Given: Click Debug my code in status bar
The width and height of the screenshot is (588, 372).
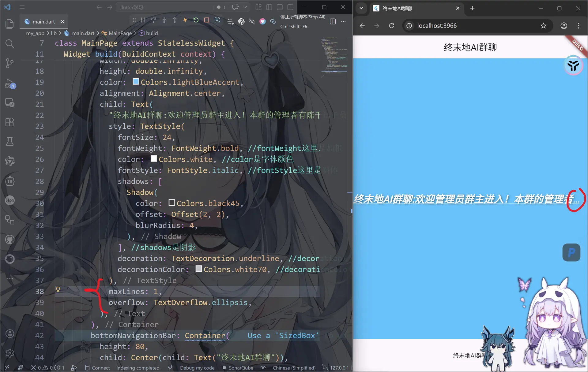Looking at the screenshot, I should (197, 368).
